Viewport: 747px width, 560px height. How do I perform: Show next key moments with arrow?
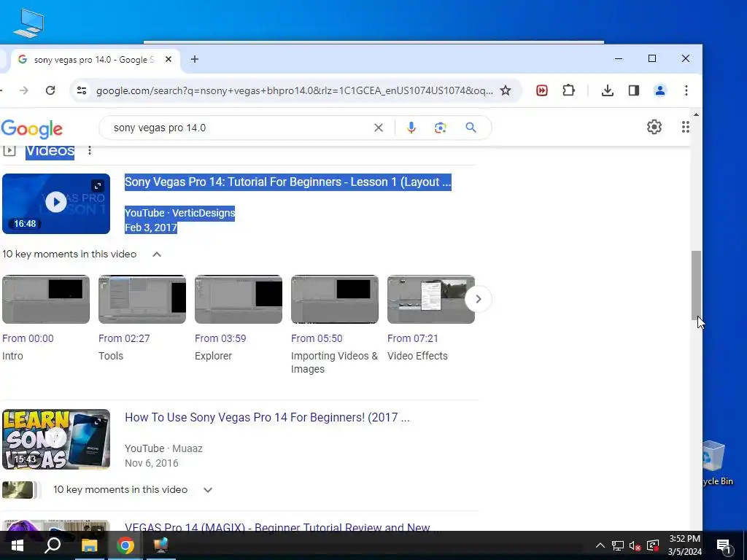pos(478,299)
